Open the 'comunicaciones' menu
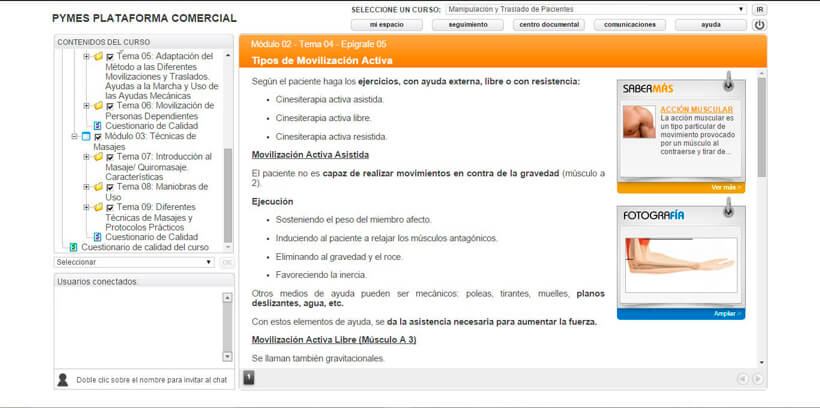Viewport: 820px width, 408px height. point(630,25)
